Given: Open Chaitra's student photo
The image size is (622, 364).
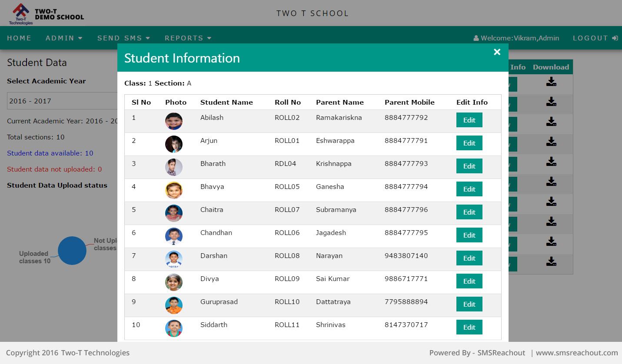Looking at the screenshot, I should click(x=174, y=213).
